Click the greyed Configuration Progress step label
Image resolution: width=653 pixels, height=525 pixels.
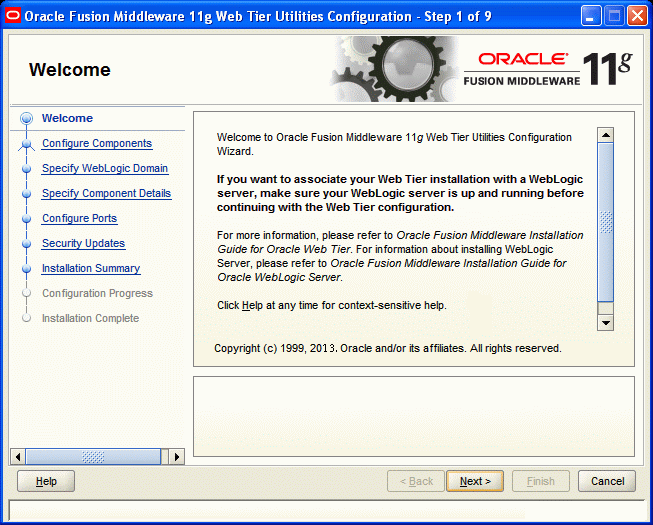coord(97,293)
